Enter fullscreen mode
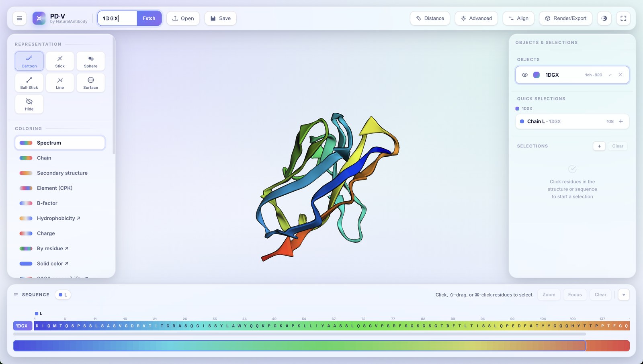 [623, 18]
